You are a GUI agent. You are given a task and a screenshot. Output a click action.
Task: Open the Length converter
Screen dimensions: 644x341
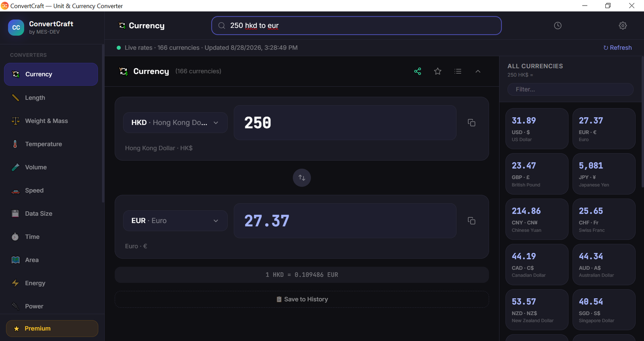pyautogui.click(x=51, y=98)
